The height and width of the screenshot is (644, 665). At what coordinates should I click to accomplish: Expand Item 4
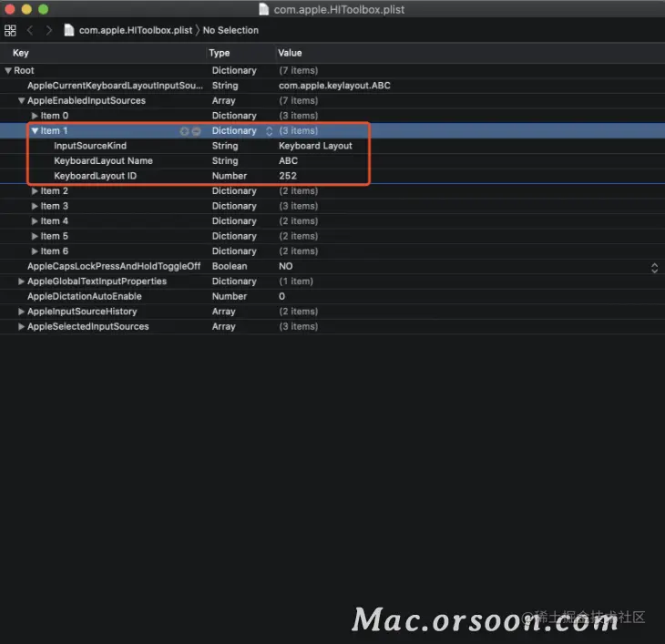[35, 221]
